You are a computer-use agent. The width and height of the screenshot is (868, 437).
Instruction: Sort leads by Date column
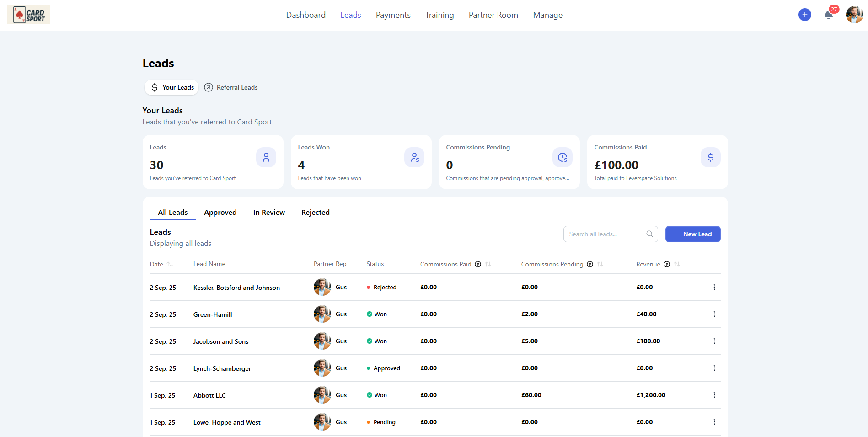[170, 264]
